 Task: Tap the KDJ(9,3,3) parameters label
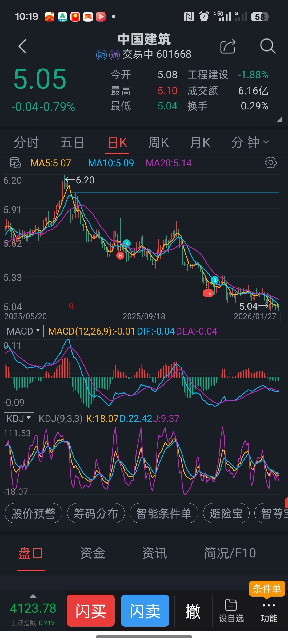click(x=61, y=418)
